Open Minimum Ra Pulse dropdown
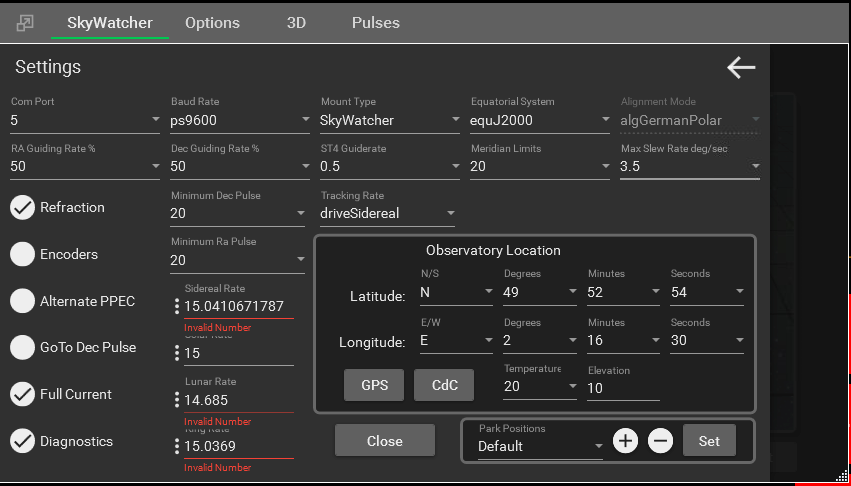This screenshot has width=851, height=486. 237,260
